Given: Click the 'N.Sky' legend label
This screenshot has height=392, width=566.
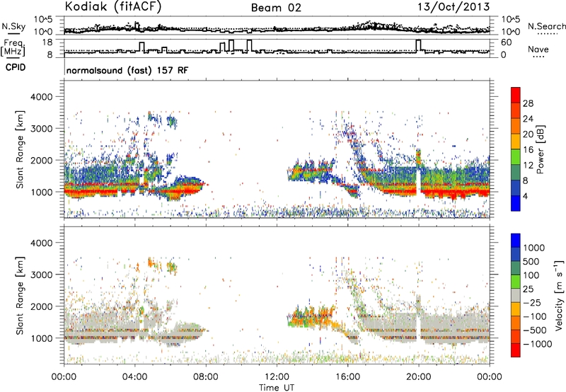Looking at the screenshot, I should [13, 26].
